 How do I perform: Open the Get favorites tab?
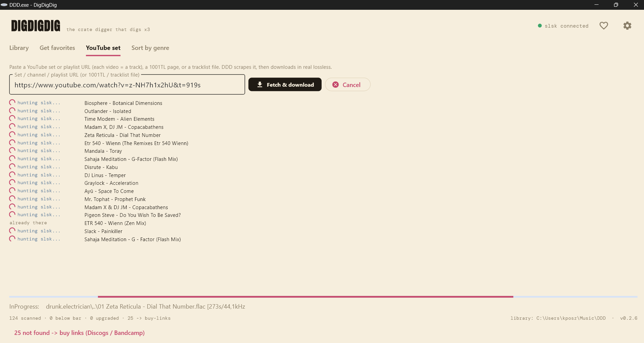coord(57,48)
